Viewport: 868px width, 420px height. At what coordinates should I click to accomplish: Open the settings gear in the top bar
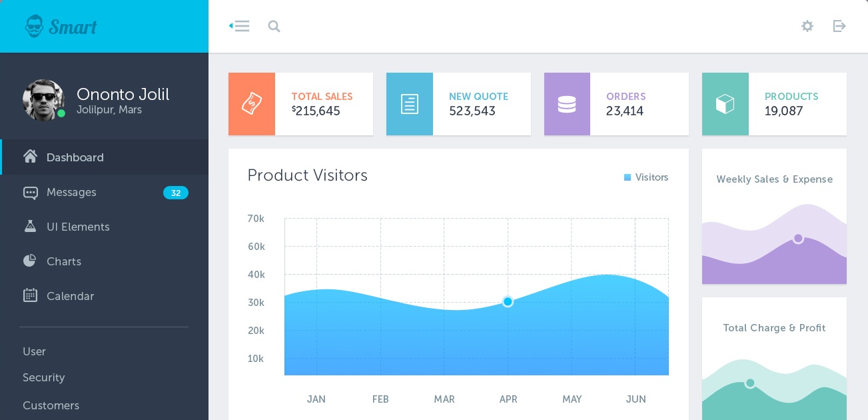(807, 26)
